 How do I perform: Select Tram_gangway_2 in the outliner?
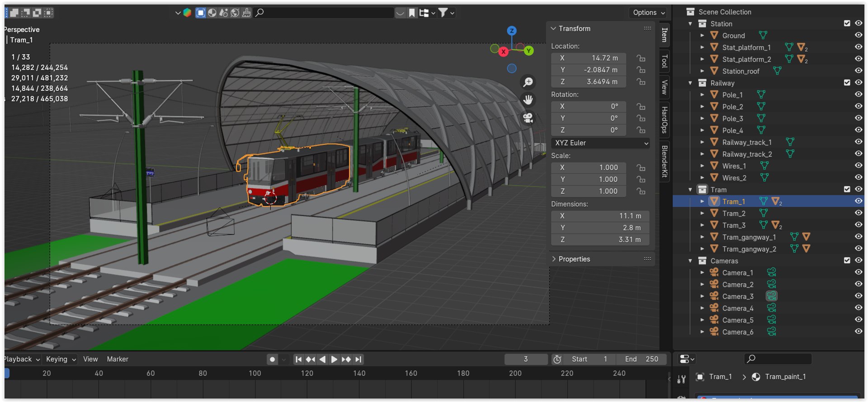[x=749, y=249]
